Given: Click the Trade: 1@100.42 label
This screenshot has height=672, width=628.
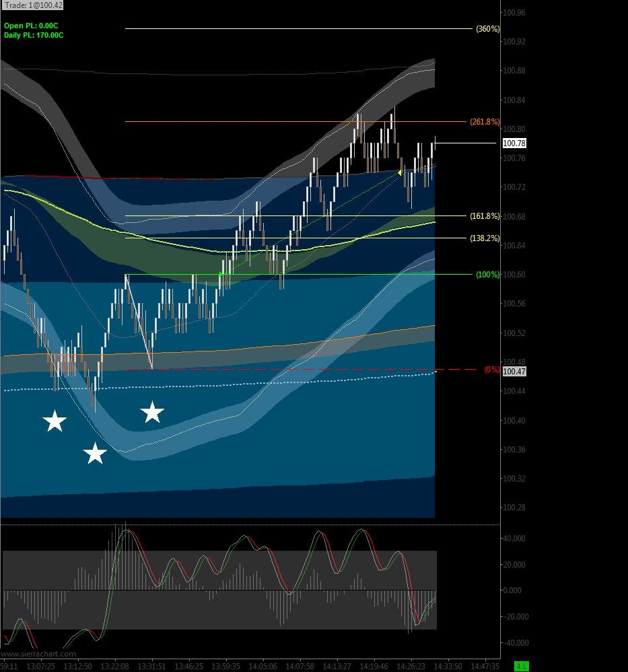Looking at the screenshot, I should [x=32, y=5].
